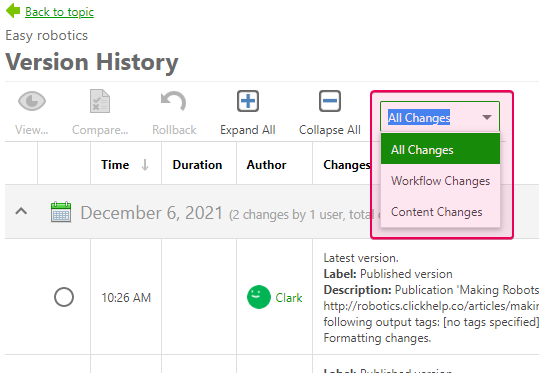
Task: Click the December 6, 2021 group heading
Action: pyautogui.click(x=152, y=213)
